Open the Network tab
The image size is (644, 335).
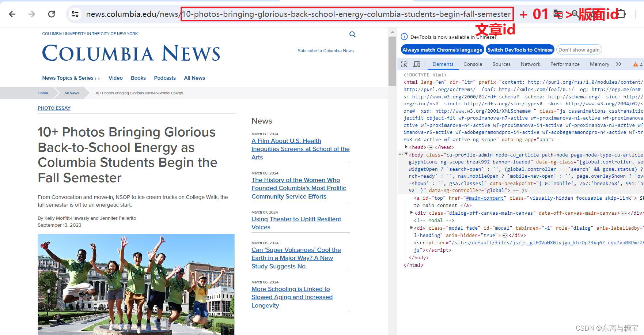[x=530, y=64]
